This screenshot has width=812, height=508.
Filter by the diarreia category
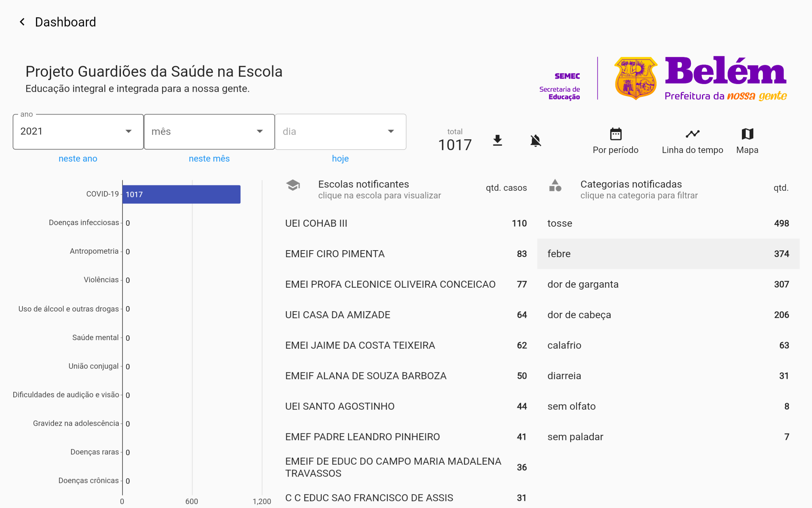[x=668, y=376]
